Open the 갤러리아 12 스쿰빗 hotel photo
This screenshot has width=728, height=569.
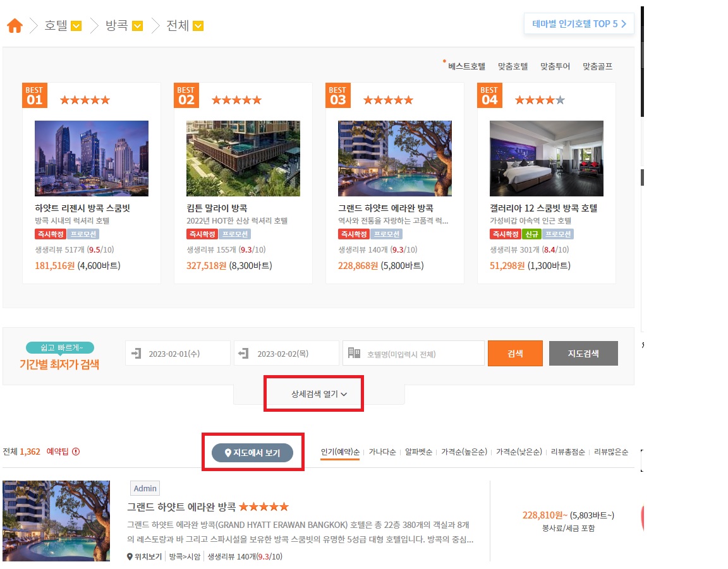547,159
